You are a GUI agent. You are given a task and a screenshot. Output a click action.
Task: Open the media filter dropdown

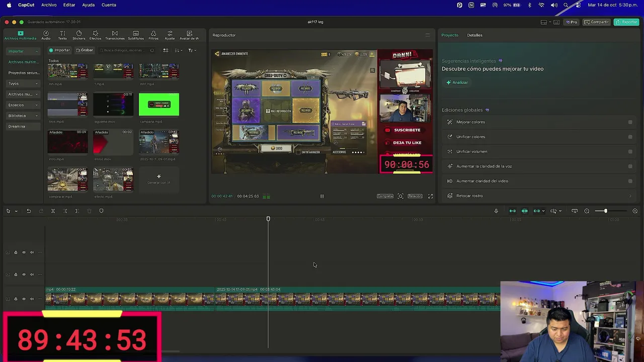coord(192,50)
